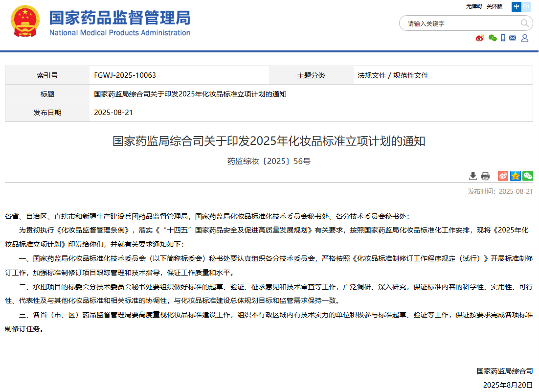Viewport: 539px width, 392px height.
Task: Switch language to 中 (Chinese)
Action: (x=517, y=6)
